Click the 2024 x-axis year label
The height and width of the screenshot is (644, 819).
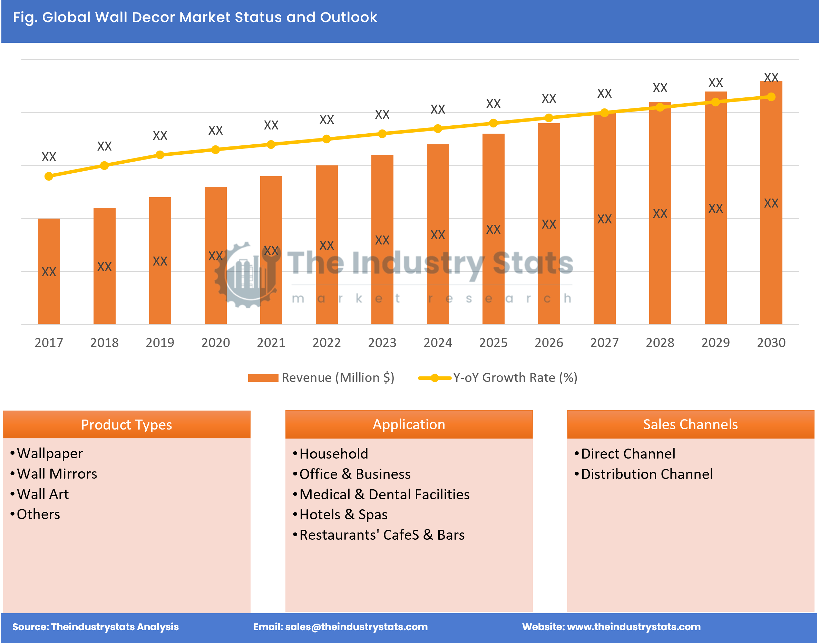(x=437, y=342)
